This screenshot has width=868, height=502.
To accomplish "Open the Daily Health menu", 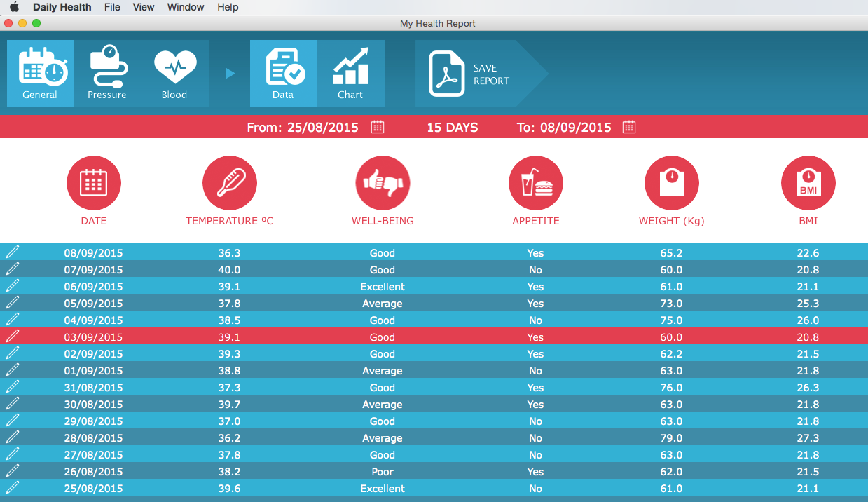I will (x=62, y=7).
